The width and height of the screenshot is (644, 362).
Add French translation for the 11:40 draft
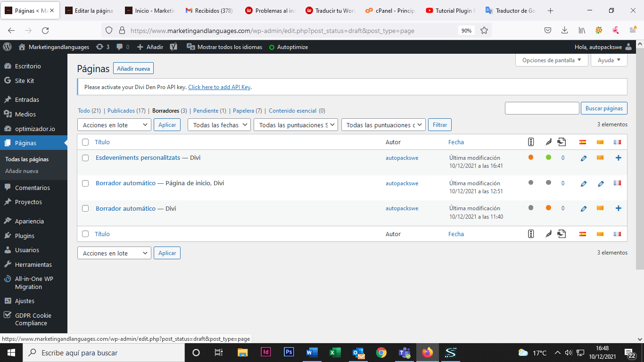coord(619,208)
